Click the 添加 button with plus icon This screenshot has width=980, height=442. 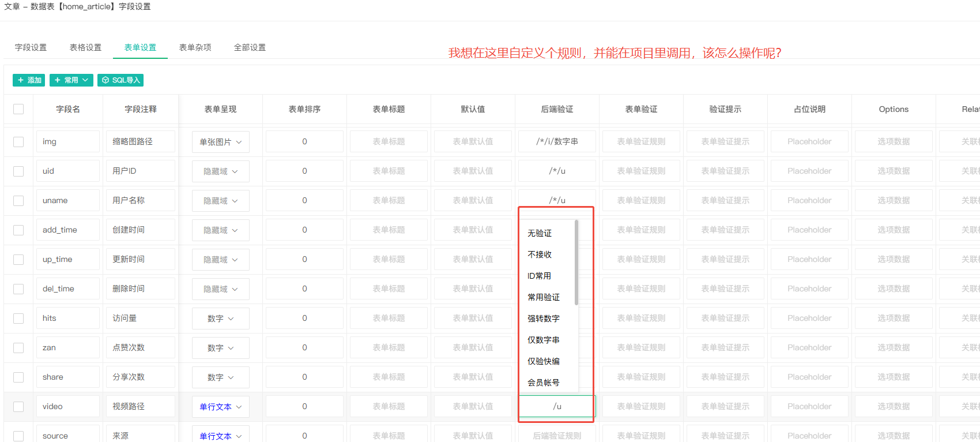pyautogui.click(x=29, y=80)
